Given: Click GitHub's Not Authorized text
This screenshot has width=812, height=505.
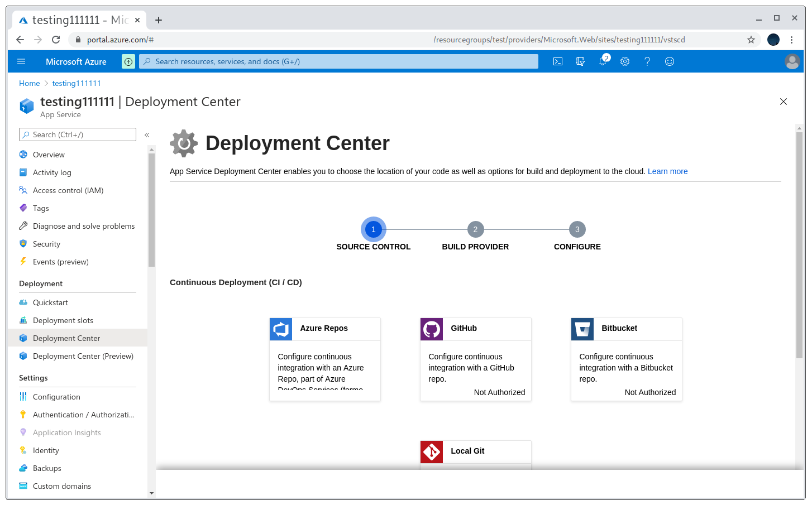Looking at the screenshot, I should (x=499, y=392).
